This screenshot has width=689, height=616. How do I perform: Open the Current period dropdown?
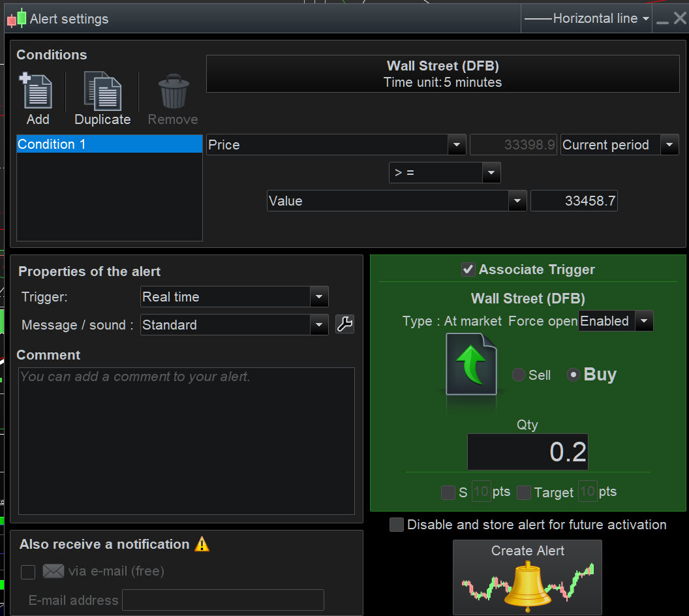tap(620, 145)
